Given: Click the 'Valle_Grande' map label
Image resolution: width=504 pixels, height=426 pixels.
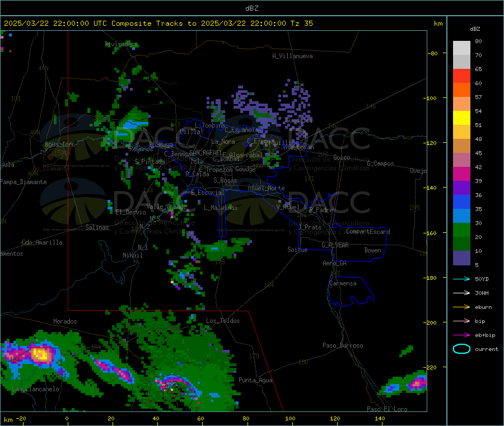Looking at the screenshot, I should coord(166,207).
